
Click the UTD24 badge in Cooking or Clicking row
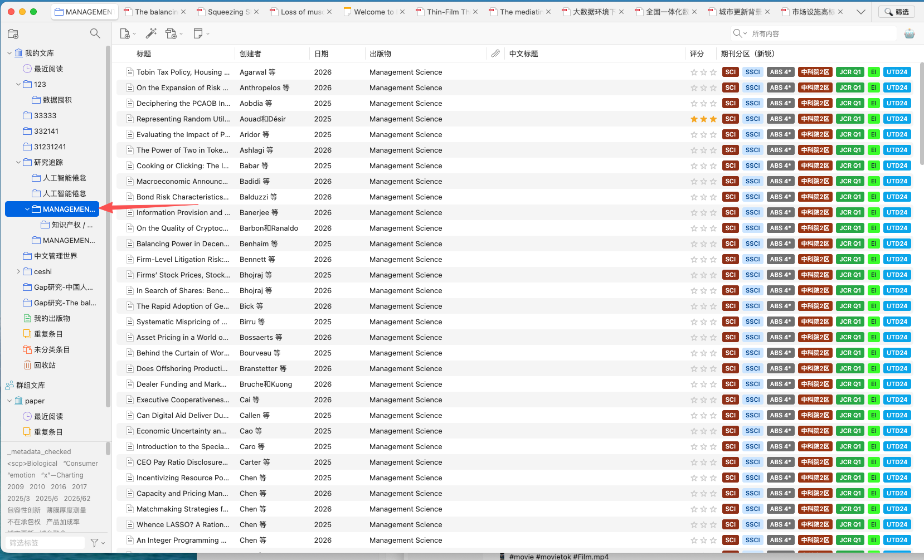897,165
